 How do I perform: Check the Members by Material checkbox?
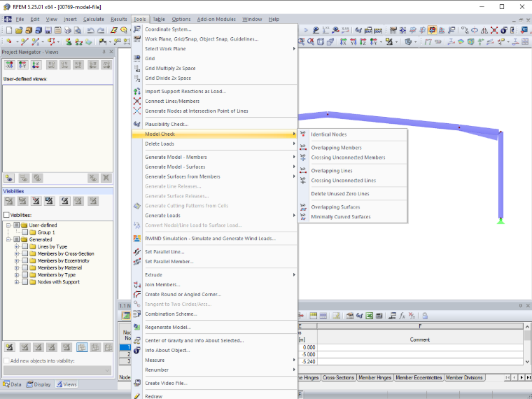(x=25, y=267)
